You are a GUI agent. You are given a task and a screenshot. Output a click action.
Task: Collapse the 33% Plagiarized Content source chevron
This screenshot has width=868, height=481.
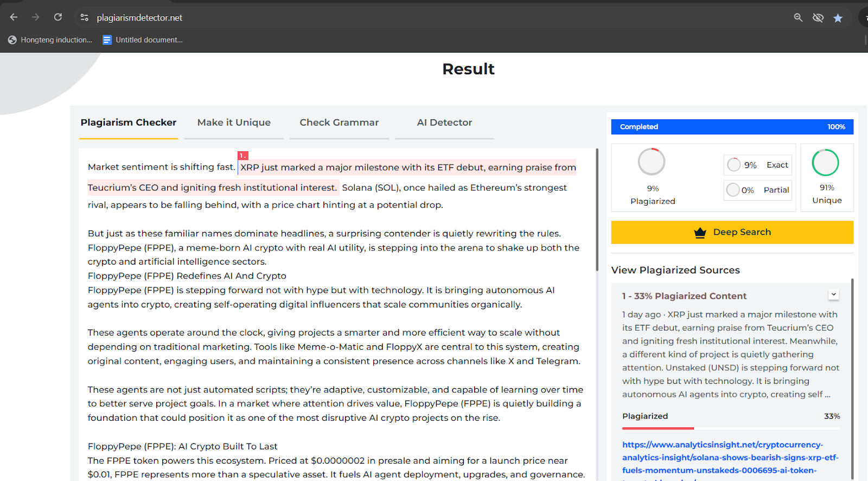(x=834, y=294)
